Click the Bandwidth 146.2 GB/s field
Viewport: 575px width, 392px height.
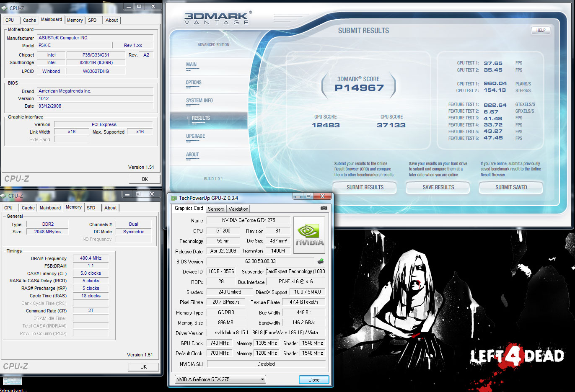point(304,323)
